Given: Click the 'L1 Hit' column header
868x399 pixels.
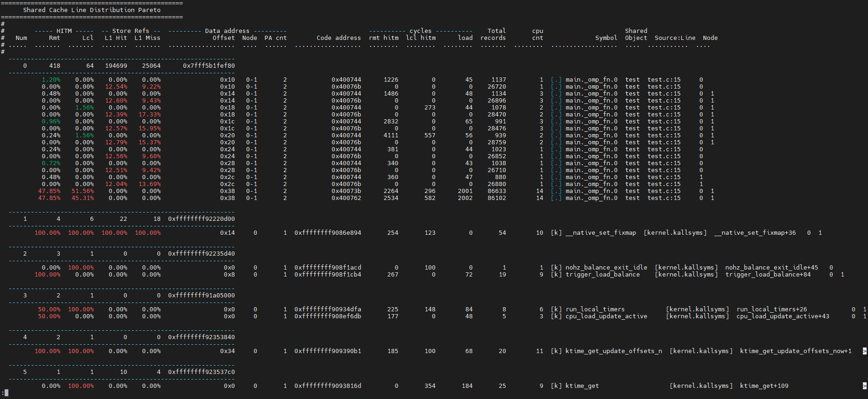Looking at the screenshot, I should (x=116, y=38).
